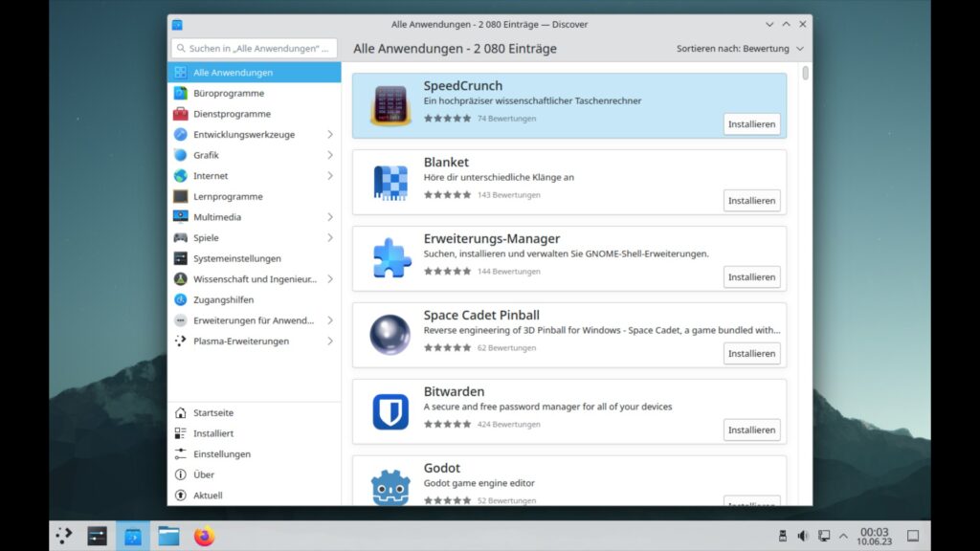Screen dimensions: 980x551
Task: Switch to the Büroprogramme category
Action: [255, 93]
